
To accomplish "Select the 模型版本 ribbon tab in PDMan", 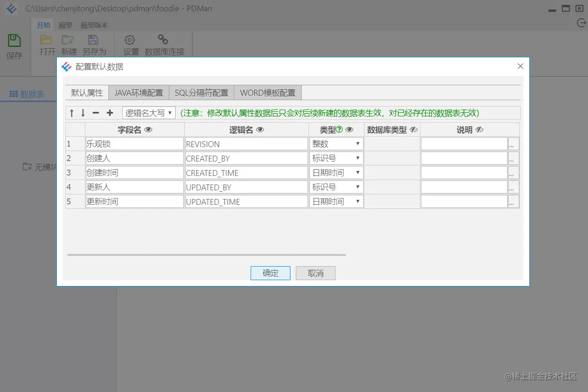I will pyautogui.click(x=94, y=25).
